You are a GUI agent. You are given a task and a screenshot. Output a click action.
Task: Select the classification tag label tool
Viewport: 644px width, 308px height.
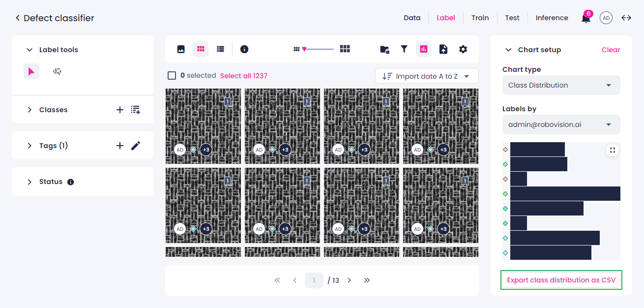click(57, 72)
